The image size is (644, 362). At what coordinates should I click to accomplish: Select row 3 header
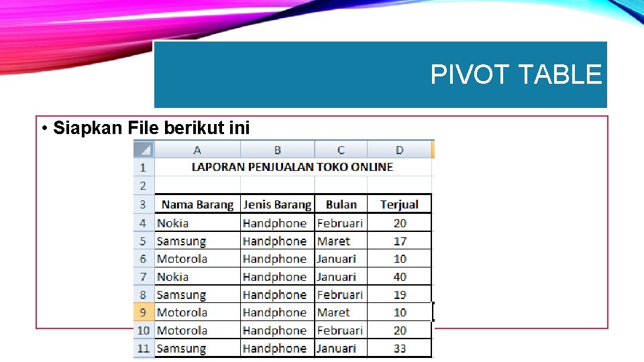click(x=144, y=204)
